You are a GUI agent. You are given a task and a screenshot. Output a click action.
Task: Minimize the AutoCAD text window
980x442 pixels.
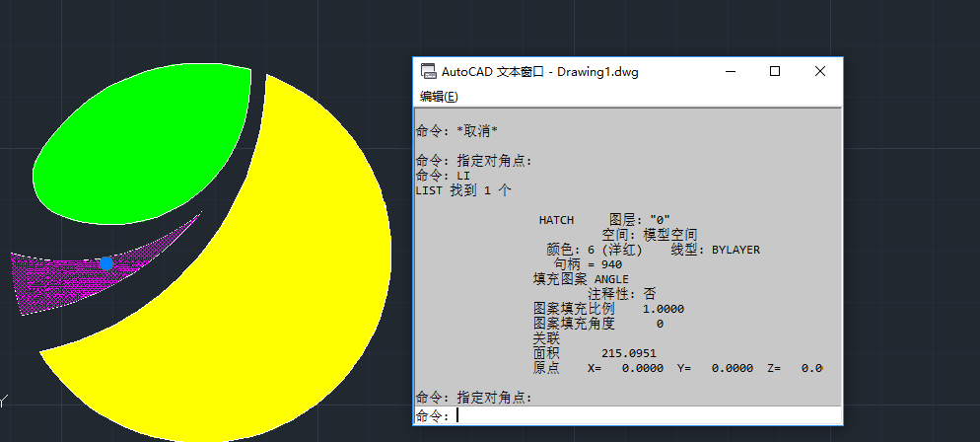pyautogui.click(x=731, y=71)
